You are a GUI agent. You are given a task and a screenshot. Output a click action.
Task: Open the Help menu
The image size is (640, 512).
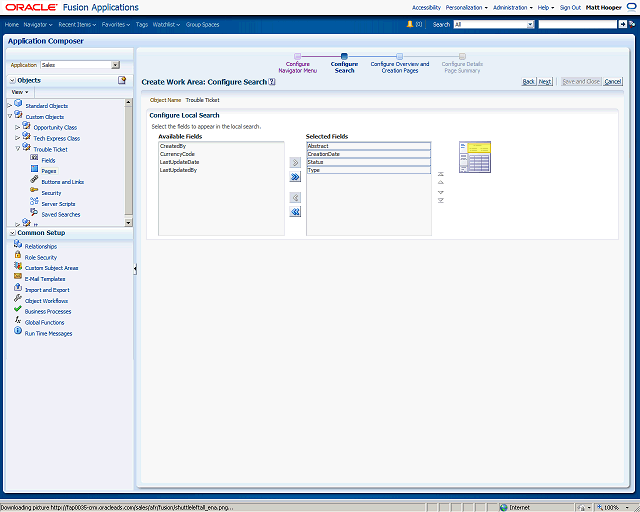pos(546,7)
